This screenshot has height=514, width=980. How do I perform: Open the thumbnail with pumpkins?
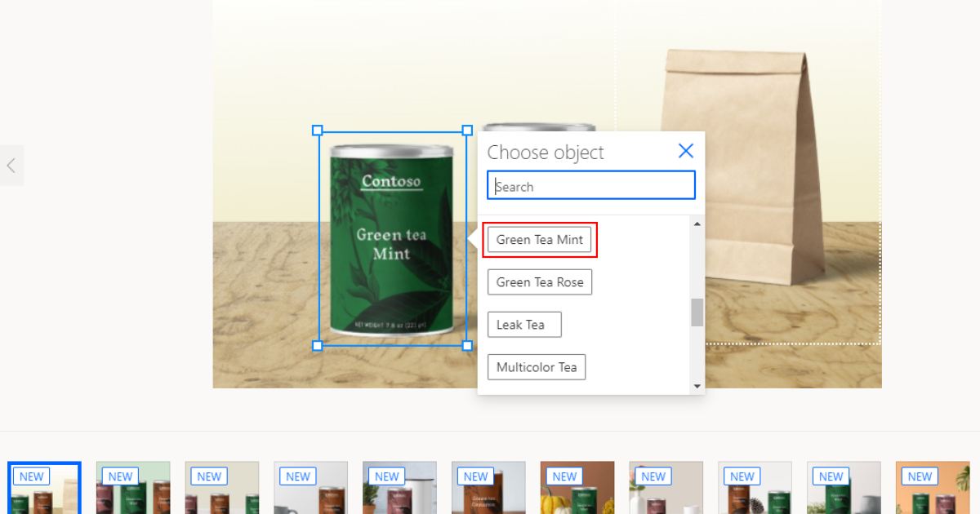pos(577,489)
